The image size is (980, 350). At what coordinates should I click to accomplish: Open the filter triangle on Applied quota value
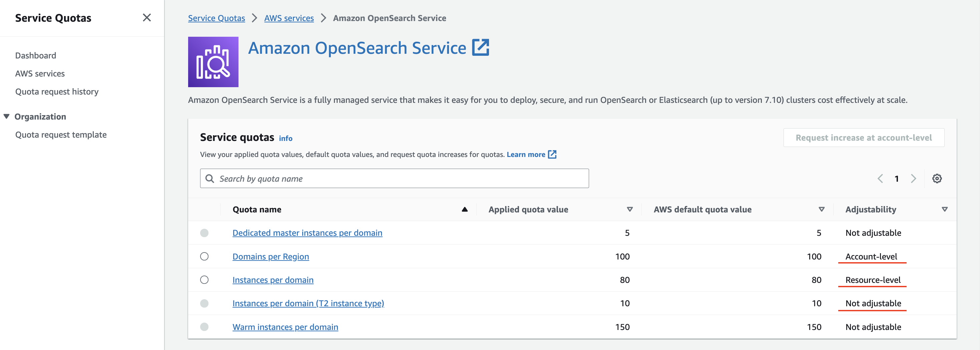[x=630, y=209]
